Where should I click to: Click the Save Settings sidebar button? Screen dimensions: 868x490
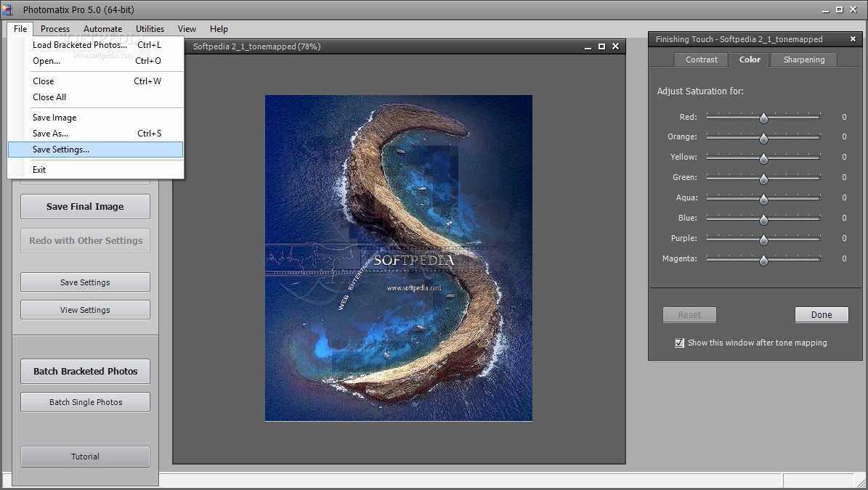tap(85, 282)
